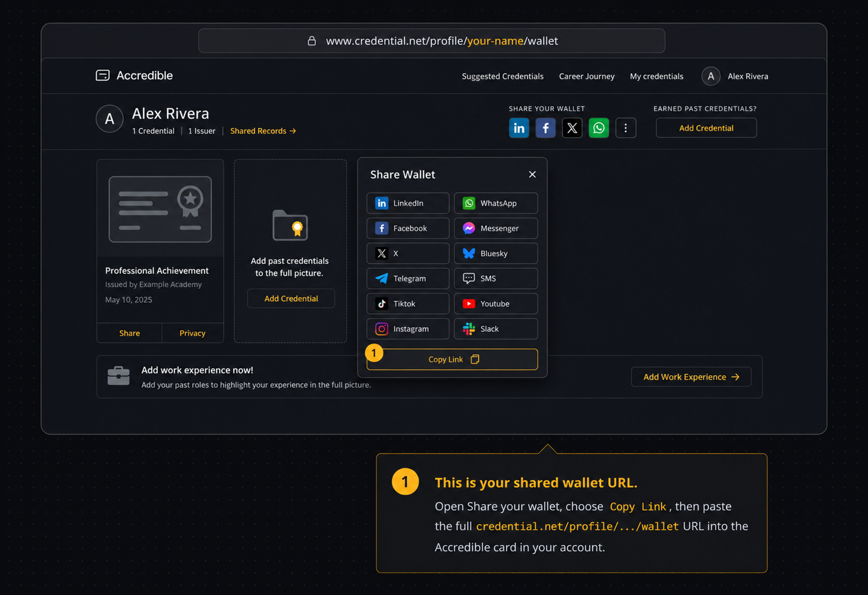This screenshot has width=868, height=595.
Task: Share wallet via Facebook header icon
Action: pyautogui.click(x=545, y=128)
